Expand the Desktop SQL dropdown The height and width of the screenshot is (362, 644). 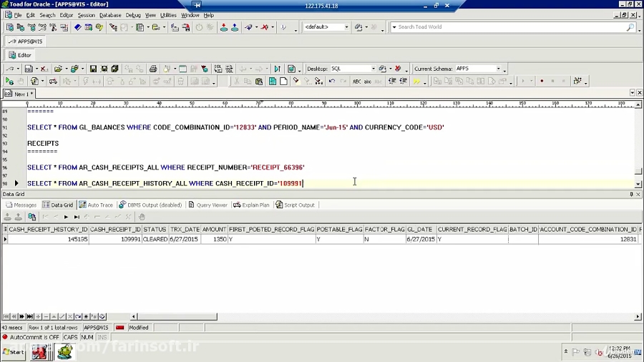pyautogui.click(x=373, y=69)
